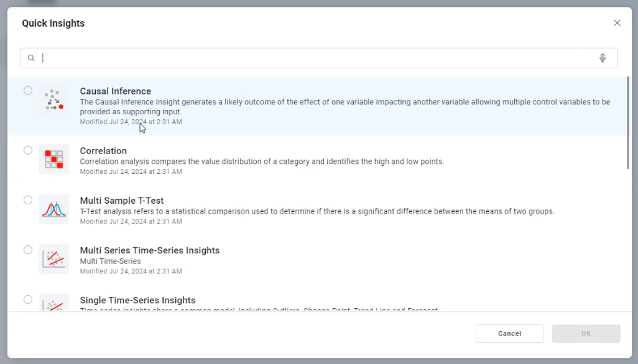Click the OK button
This screenshot has width=638, height=364.
(586, 334)
